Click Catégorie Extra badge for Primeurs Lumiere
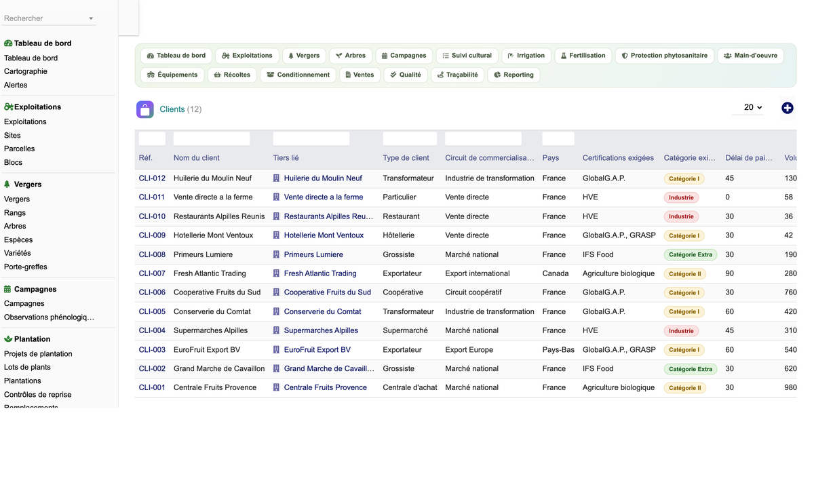 pos(691,255)
